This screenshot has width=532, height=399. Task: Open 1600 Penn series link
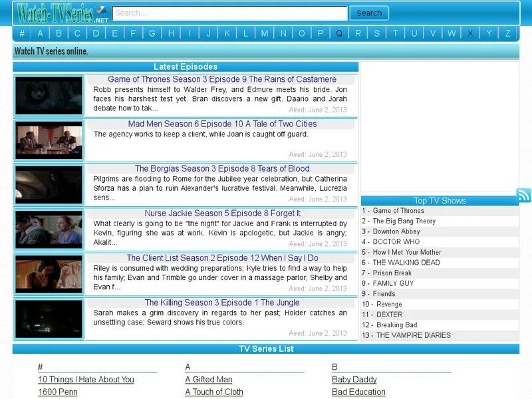click(58, 392)
